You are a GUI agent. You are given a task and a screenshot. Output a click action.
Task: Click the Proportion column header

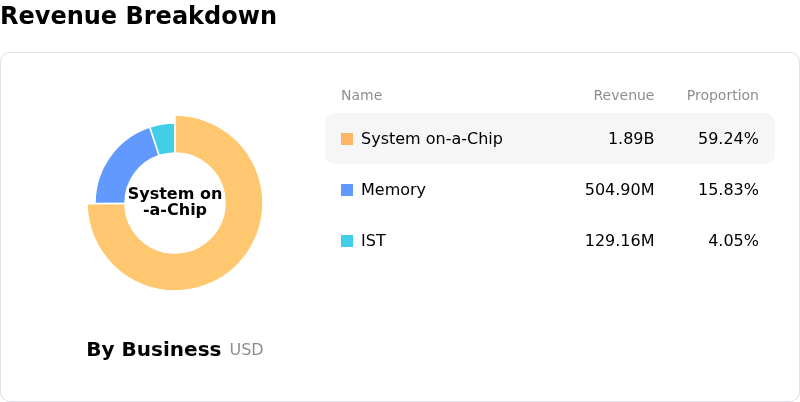point(722,96)
